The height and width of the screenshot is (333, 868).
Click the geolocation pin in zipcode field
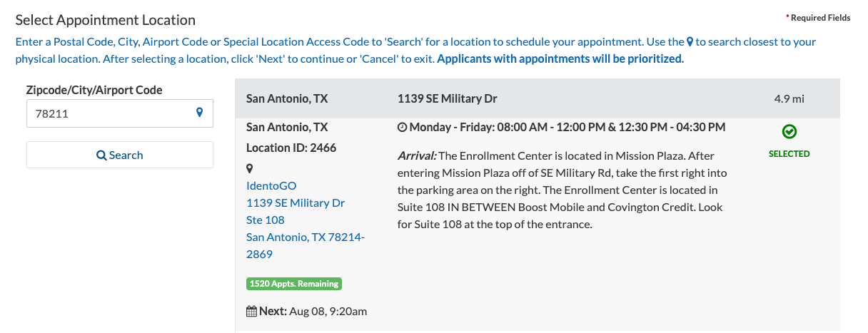click(200, 113)
